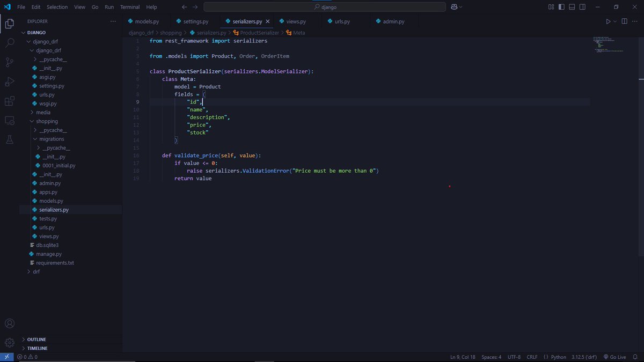The width and height of the screenshot is (644, 362).
Task: Open the Search view in activity bar
Action: click(x=9, y=43)
